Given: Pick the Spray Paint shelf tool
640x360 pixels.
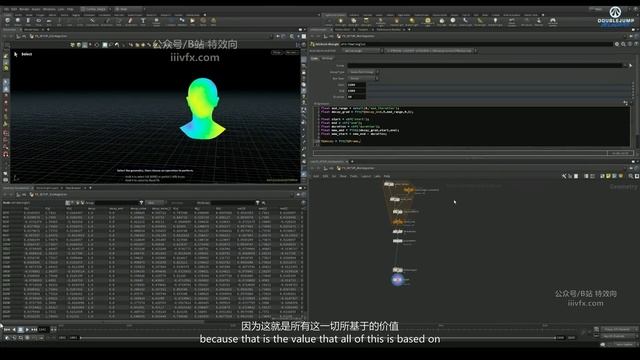Looking at the screenshot, I should (131, 21).
